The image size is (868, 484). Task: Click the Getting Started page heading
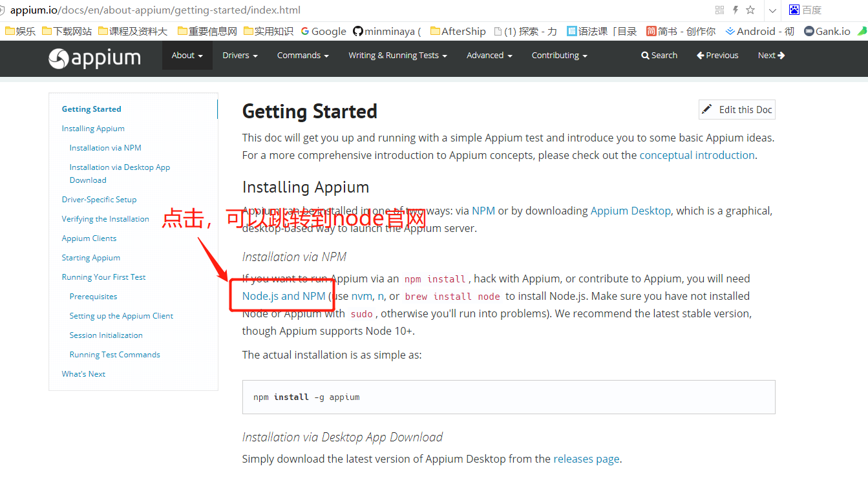pos(310,111)
